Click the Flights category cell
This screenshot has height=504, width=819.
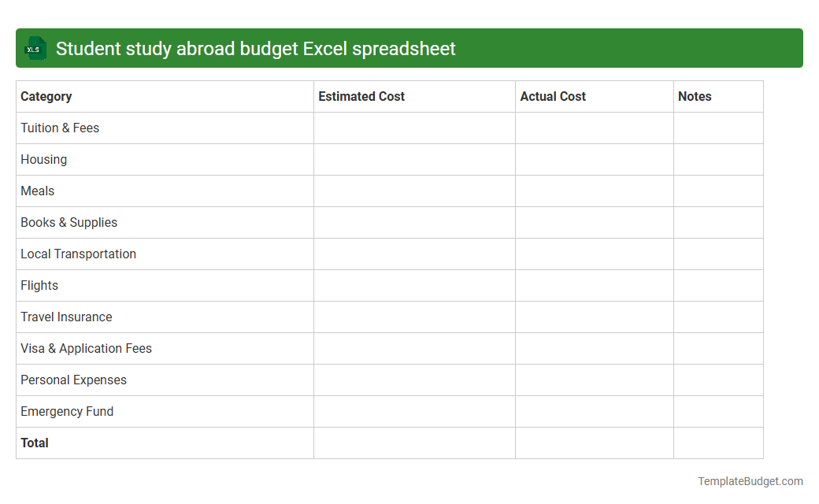click(x=39, y=285)
